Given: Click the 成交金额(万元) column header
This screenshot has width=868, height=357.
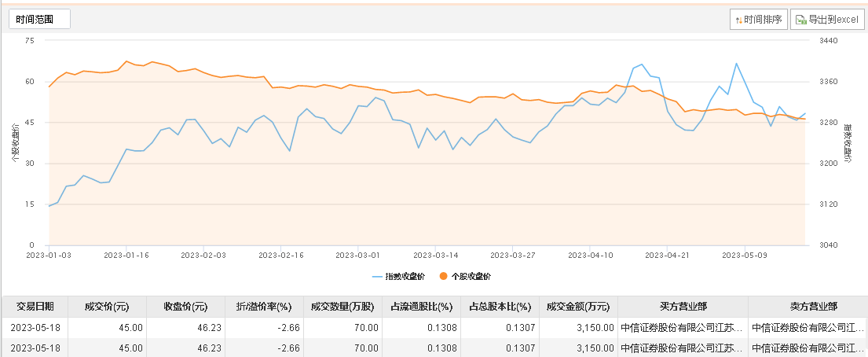Looking at the screenshot, I should pyautogui.click(x=578, y=307).
